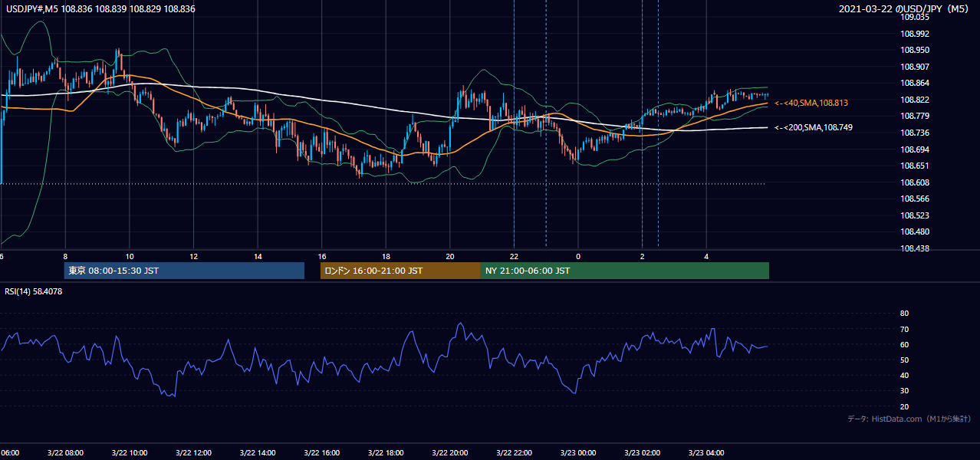Click price axis label 108.651
980x460 pixels.
916,166
